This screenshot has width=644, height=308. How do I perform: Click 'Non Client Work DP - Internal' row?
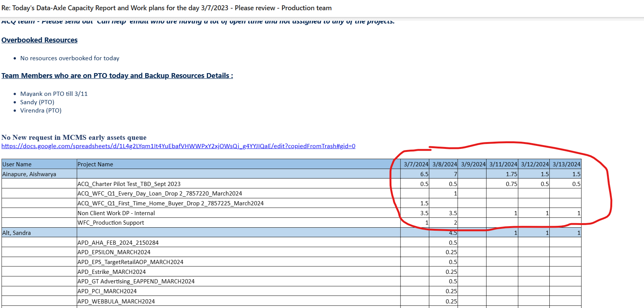coord(291,213)
